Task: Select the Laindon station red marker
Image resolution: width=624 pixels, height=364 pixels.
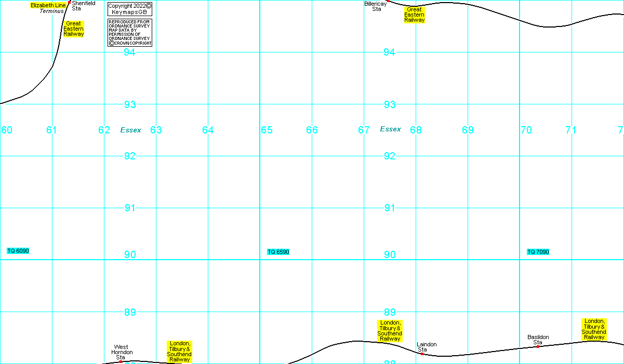Action: coord(422,354)
